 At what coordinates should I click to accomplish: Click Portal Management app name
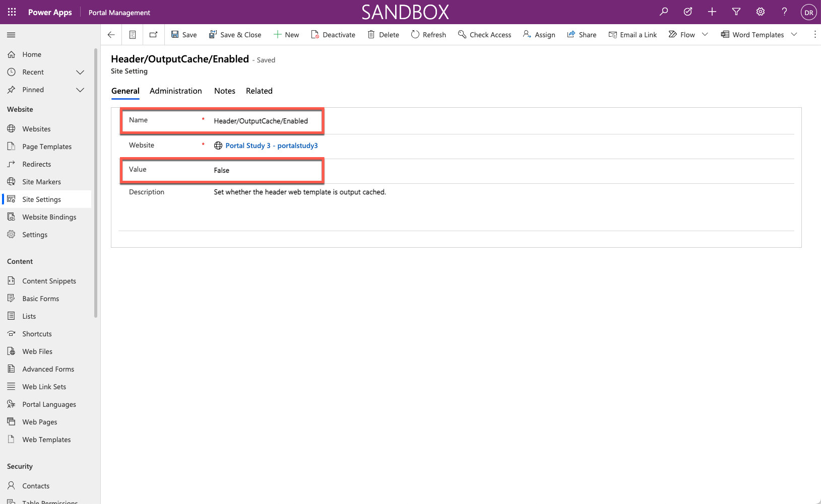(119, 13)
